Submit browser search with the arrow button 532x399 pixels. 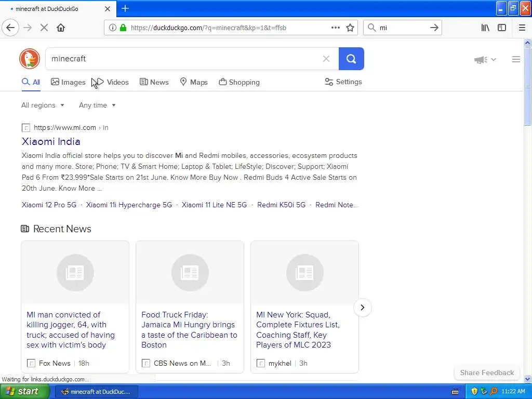pyautogui.click(x=434, y=28)
